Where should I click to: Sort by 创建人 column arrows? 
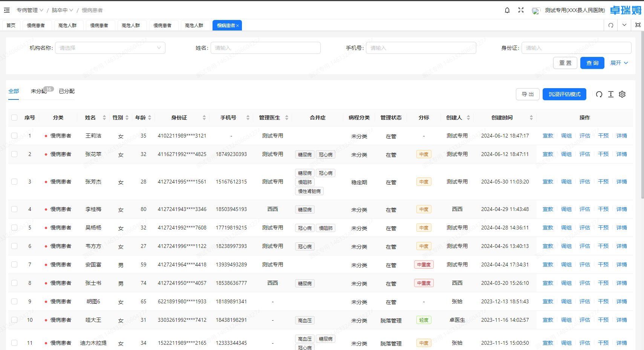[468, 118]
